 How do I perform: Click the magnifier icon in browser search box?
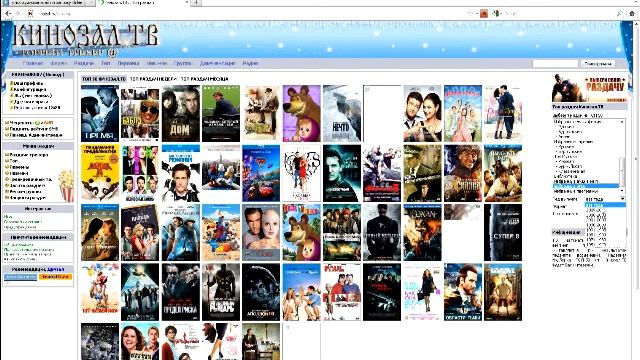click(x=620, y=13)
